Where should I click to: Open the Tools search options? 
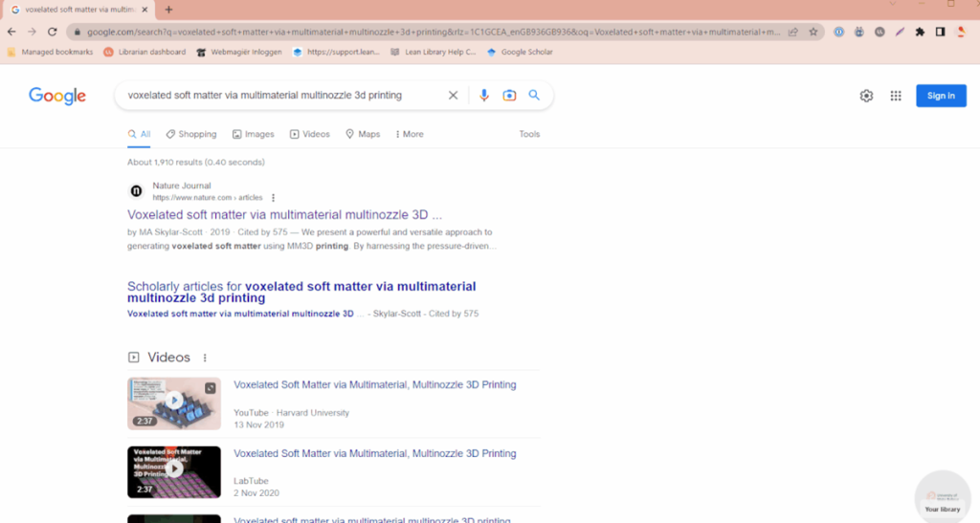[x=529, y=135]
